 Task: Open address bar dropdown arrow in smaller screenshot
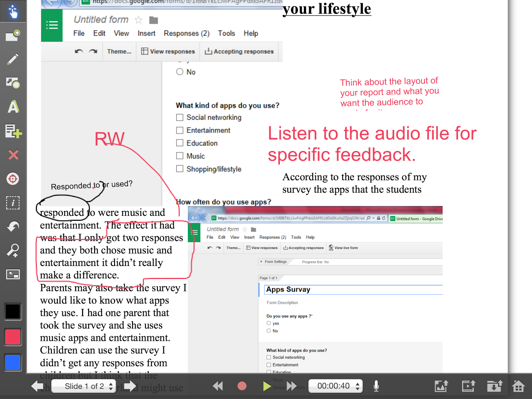373,218
